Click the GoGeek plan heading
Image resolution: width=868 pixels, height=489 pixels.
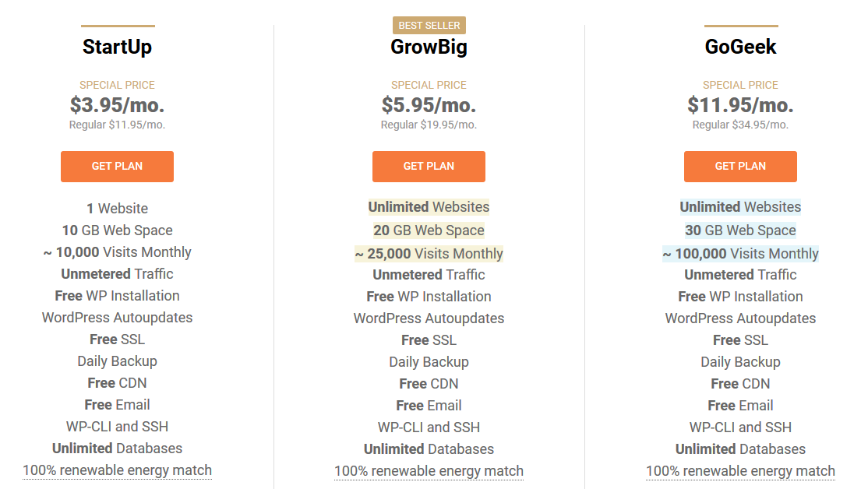740,46
